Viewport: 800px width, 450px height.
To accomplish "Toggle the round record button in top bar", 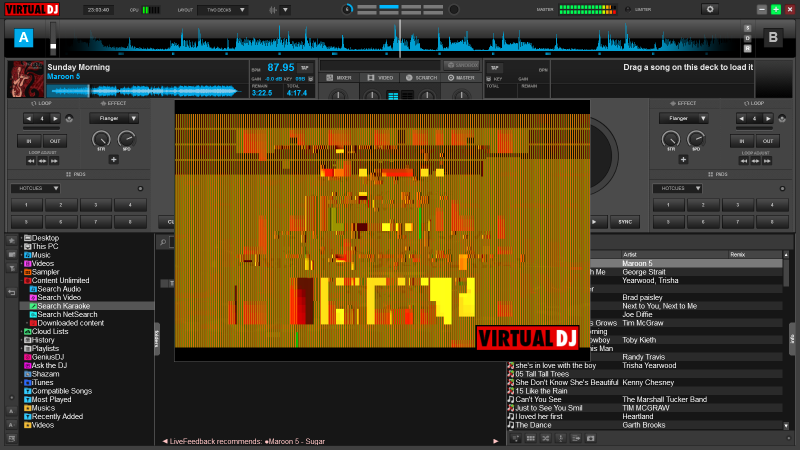I will tap(454, 9).
